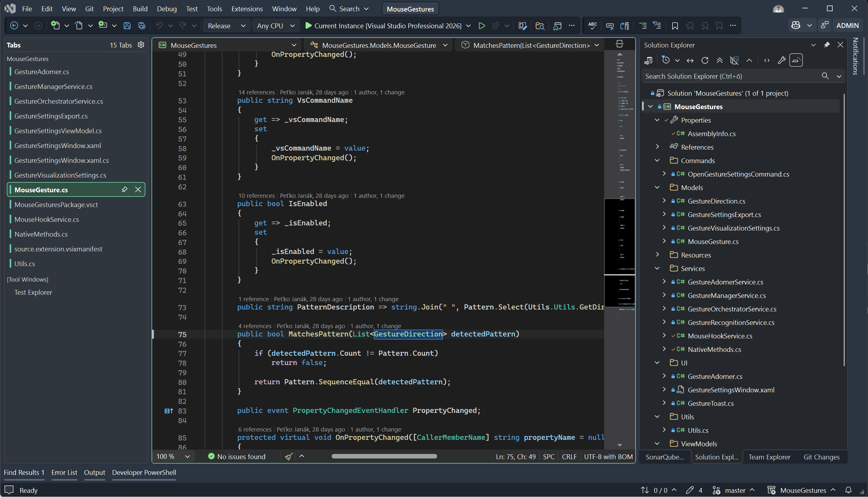This screenshot has height=497, width=868.
Task: Click the Current Instance start debugging button
Action: coord(383,26)
